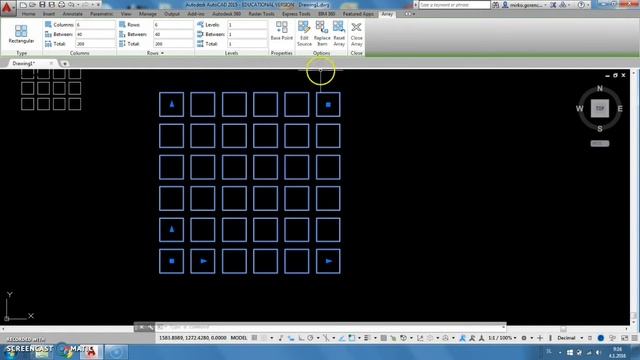Click the Selection Cycling status bar icon
The width and height of the screenshot is (640, 360).
393,338
